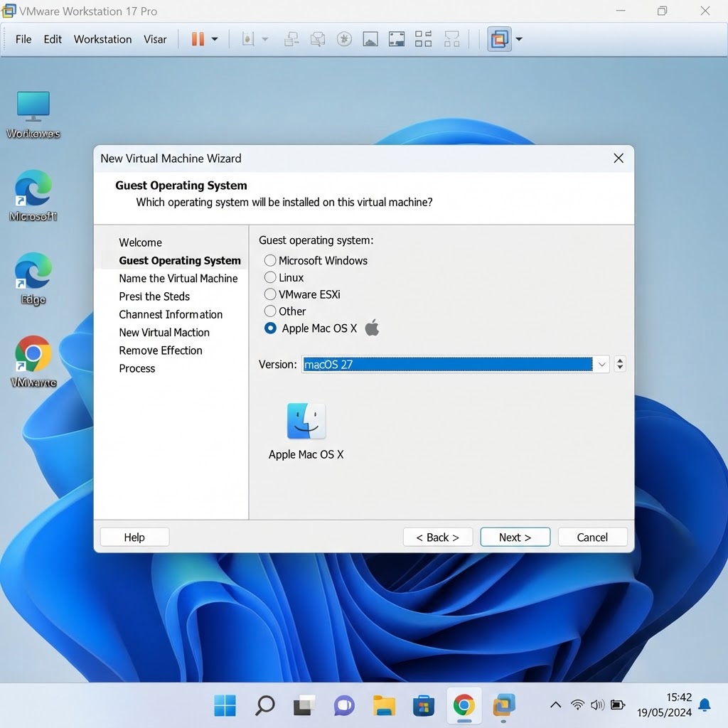
Task: Select Presi the Steds sidebar step
Action: pos(154,296)
